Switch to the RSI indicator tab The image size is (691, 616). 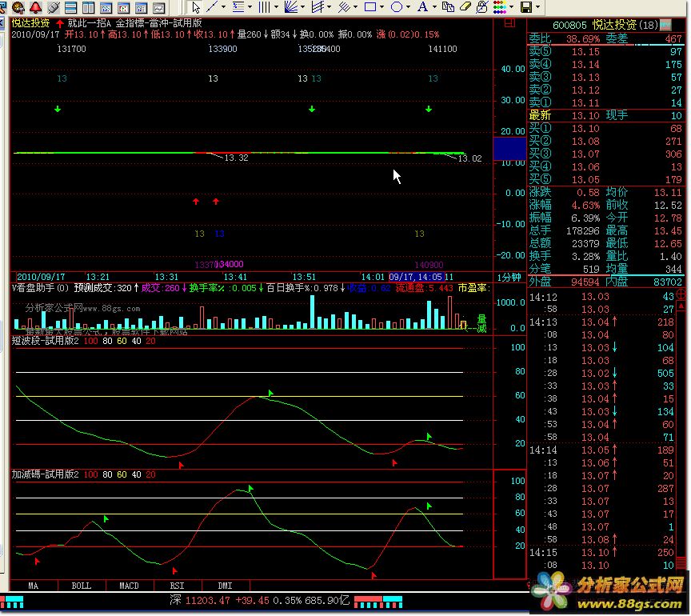coord(178,586)
